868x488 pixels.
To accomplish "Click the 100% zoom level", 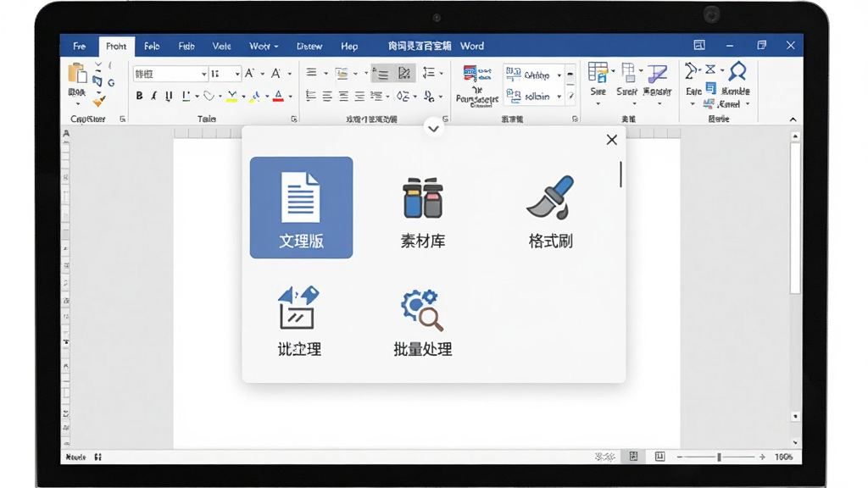I will (784, 457).
